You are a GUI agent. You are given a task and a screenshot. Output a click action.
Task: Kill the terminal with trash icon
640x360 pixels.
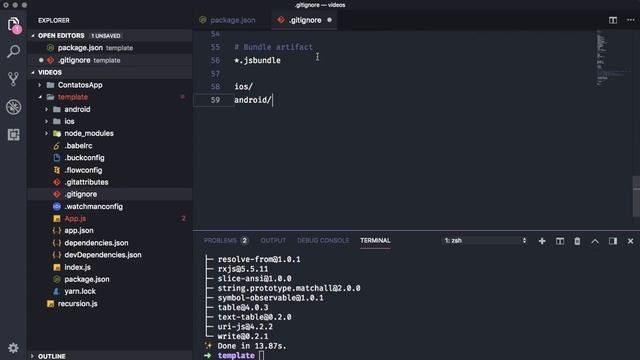(577, 241)
